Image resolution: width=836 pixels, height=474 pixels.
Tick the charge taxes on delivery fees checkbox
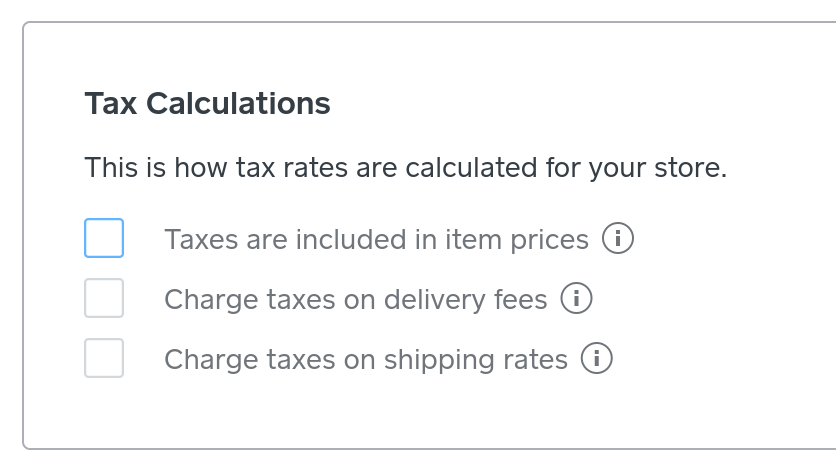pos(104,298)
